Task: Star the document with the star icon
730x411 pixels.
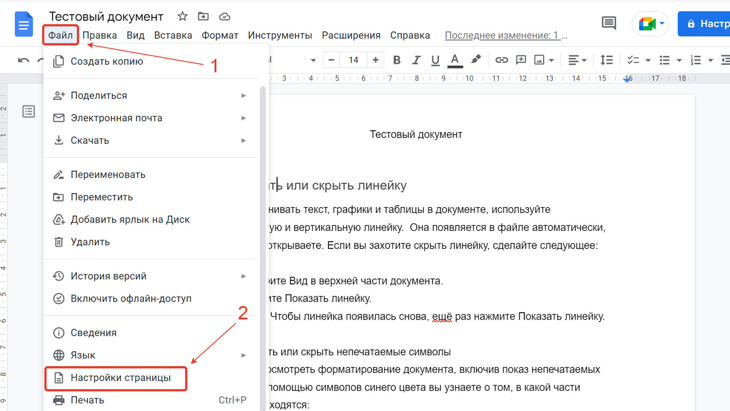Action: click(182, 17)
